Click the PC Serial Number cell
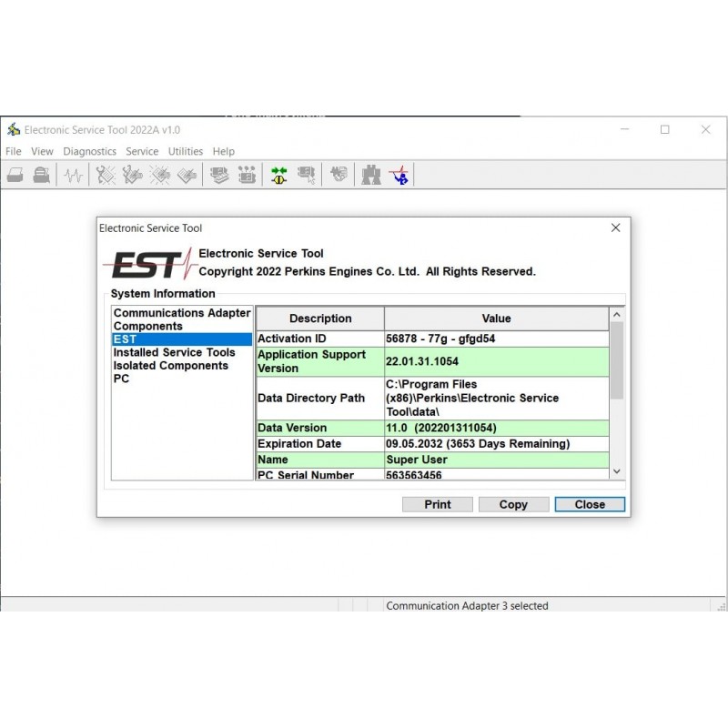Screen dimensions: 728x728 tap(320, 474)
